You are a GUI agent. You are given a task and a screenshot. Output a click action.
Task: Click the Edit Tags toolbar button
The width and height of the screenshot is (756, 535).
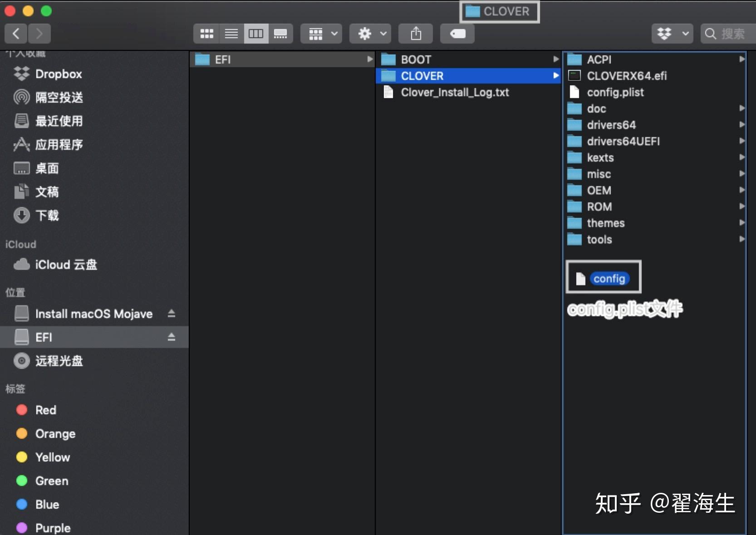click(457, 34)
